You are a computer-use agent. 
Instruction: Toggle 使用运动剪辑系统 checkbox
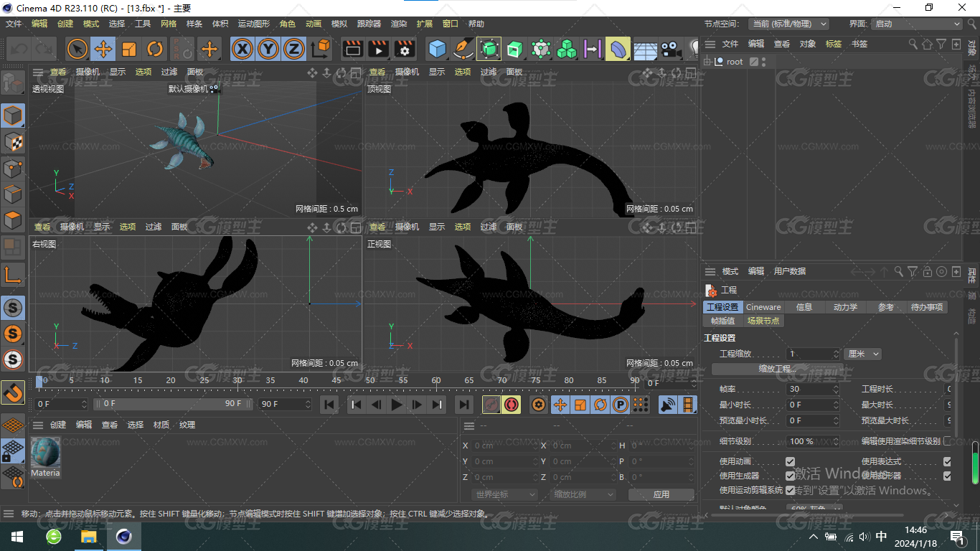click(791, 490)
